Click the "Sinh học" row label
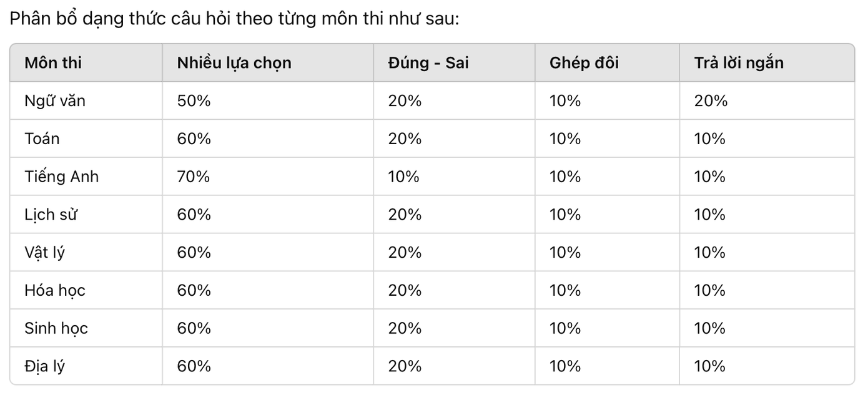This screenshot has width=868, height=395. click(x=56, y=328)
